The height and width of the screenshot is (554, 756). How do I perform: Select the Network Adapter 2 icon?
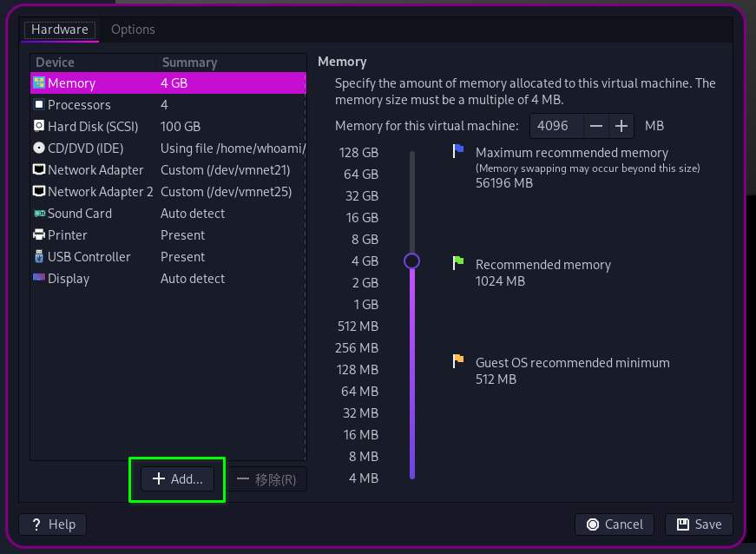[39, 192]
